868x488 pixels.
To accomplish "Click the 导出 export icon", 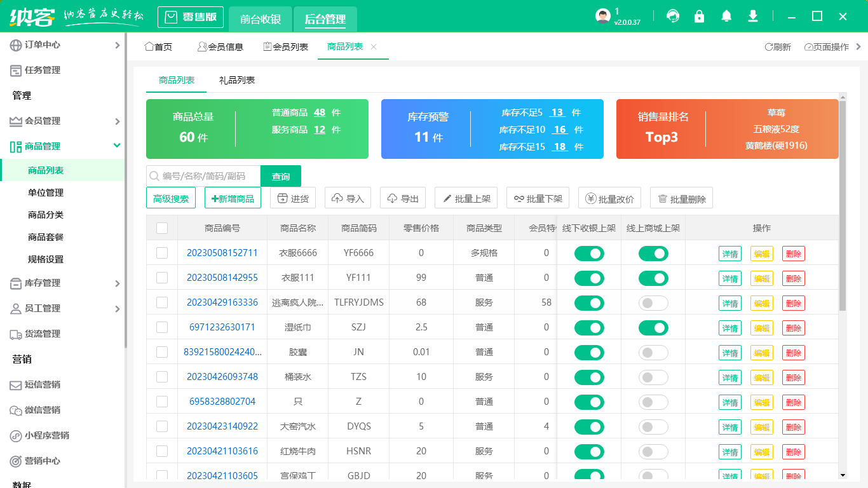I will pyautogui.click(x=403, y=198).
